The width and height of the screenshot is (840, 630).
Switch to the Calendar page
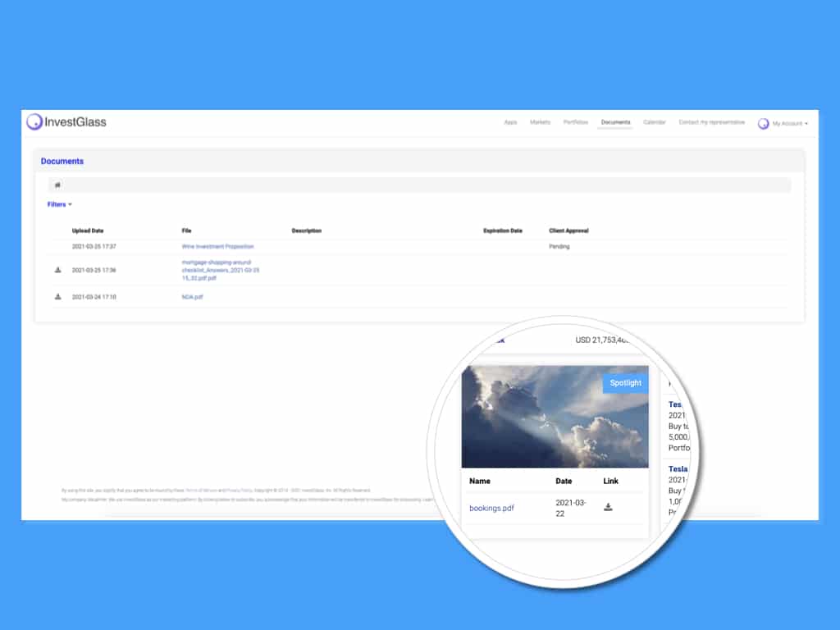click(654, 123)
